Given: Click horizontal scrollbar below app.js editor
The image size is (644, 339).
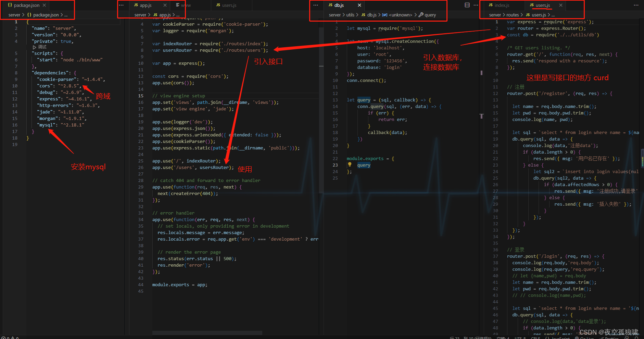Looking at the screenshot, I should 207,333.
